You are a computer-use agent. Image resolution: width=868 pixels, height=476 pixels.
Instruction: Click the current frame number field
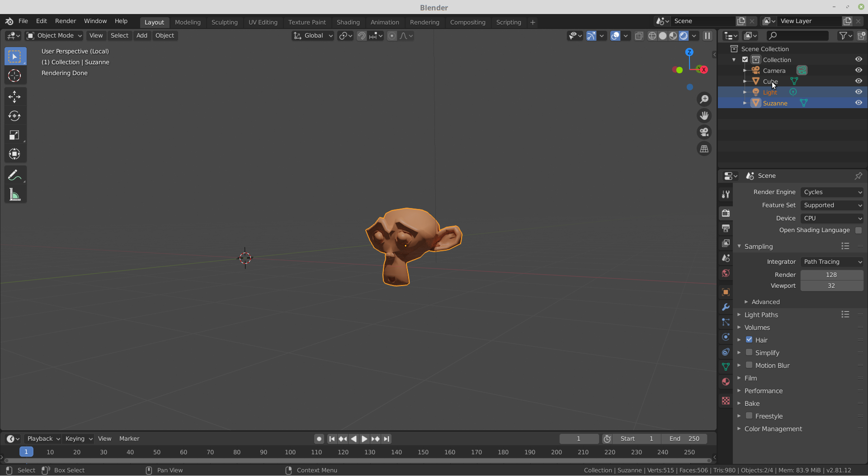[x=579, y=439]
